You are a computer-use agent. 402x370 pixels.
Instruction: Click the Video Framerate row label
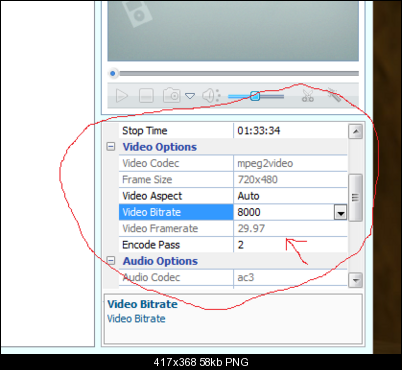(160, 229)
